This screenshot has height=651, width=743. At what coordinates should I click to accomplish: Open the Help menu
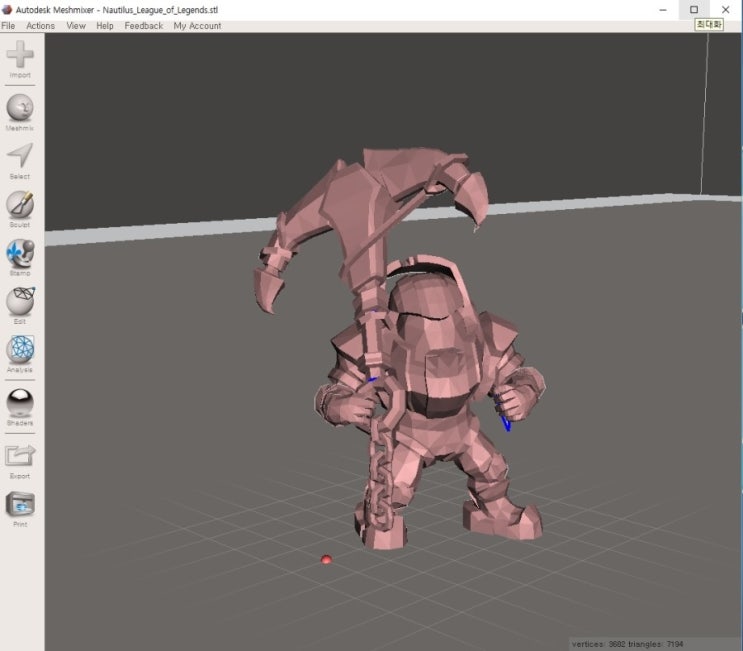pos(105,26)
